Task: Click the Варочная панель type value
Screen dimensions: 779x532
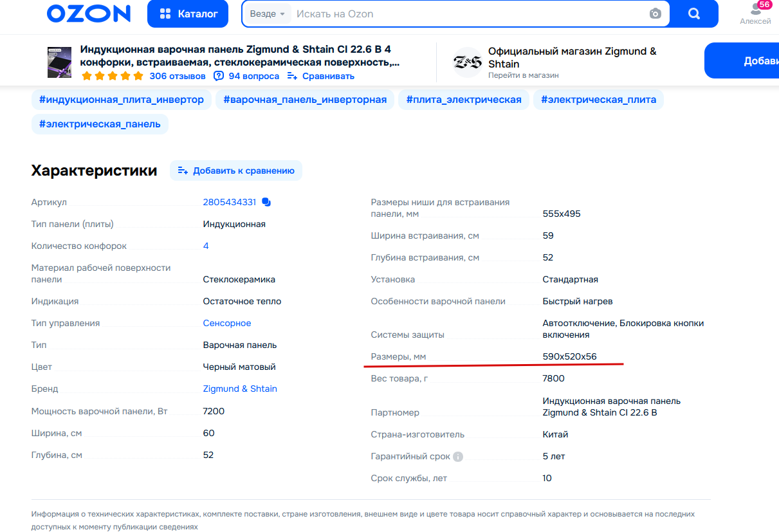Action: click(240, 345)
